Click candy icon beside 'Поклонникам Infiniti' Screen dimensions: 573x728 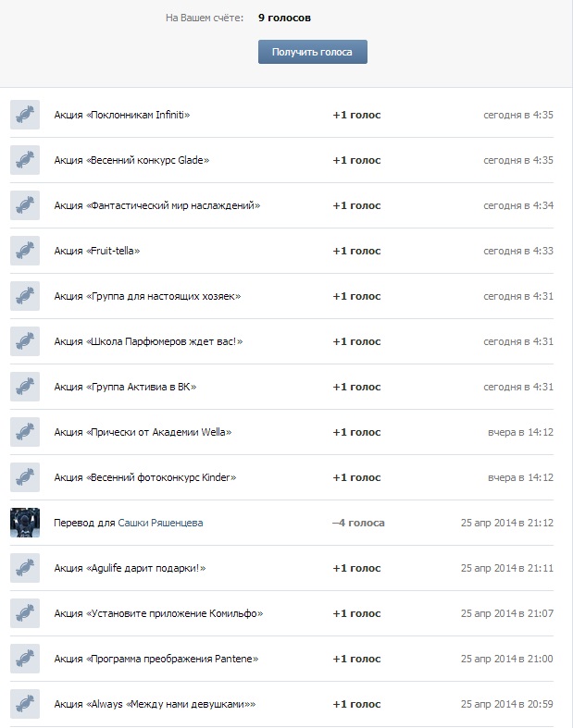25,115
